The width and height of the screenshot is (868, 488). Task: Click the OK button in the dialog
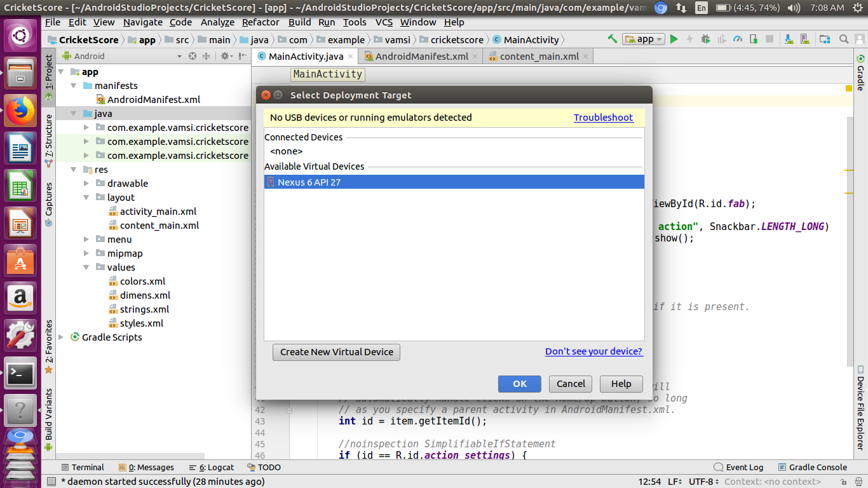coord(520,384)
